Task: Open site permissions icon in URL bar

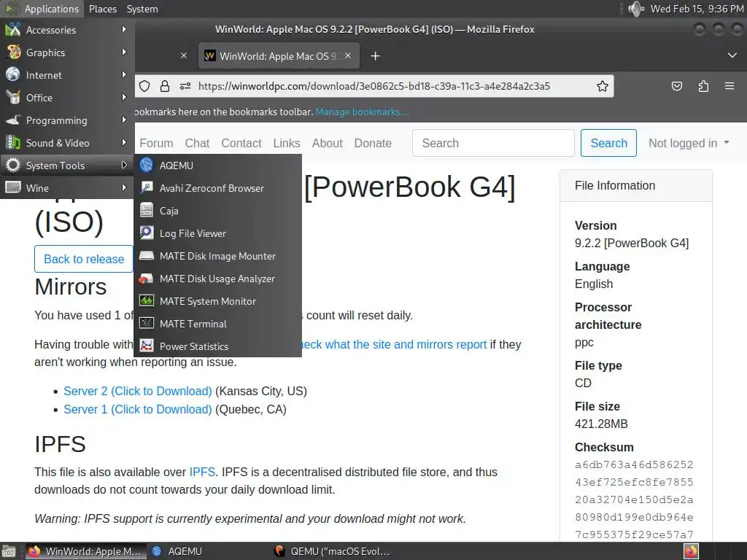Action: point(185,86)
